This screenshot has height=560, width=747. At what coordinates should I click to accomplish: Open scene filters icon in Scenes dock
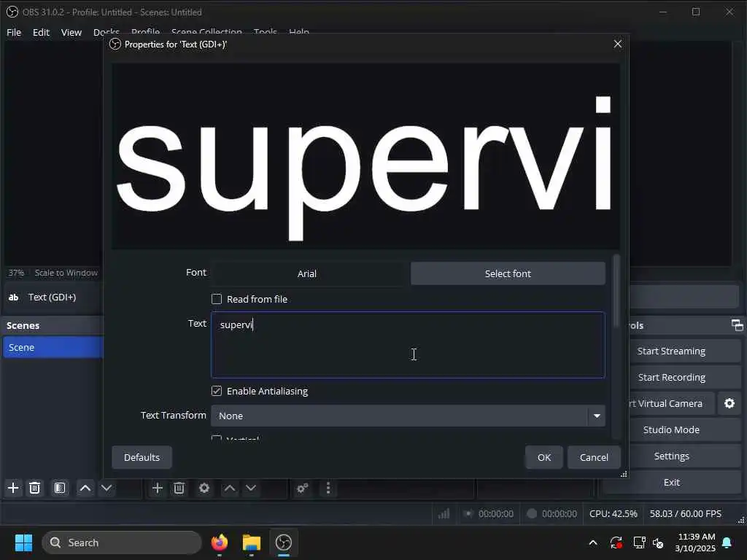pyautogui.click(x=60, y=488)
